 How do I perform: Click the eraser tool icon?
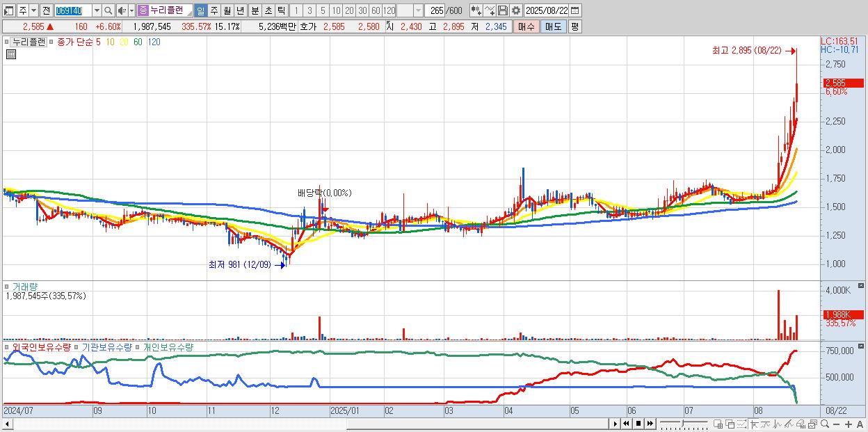801,424
